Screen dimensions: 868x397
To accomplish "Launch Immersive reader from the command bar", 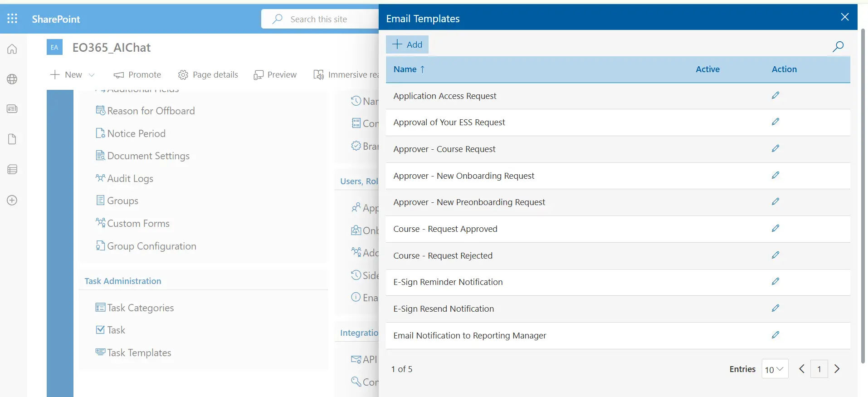I will [346, 75].
